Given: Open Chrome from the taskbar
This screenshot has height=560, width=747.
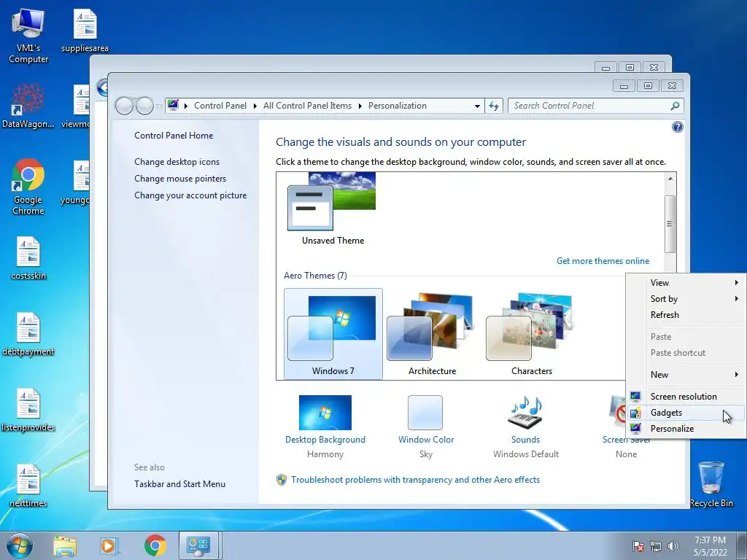Looking at the screenshot, I should 155,545.
